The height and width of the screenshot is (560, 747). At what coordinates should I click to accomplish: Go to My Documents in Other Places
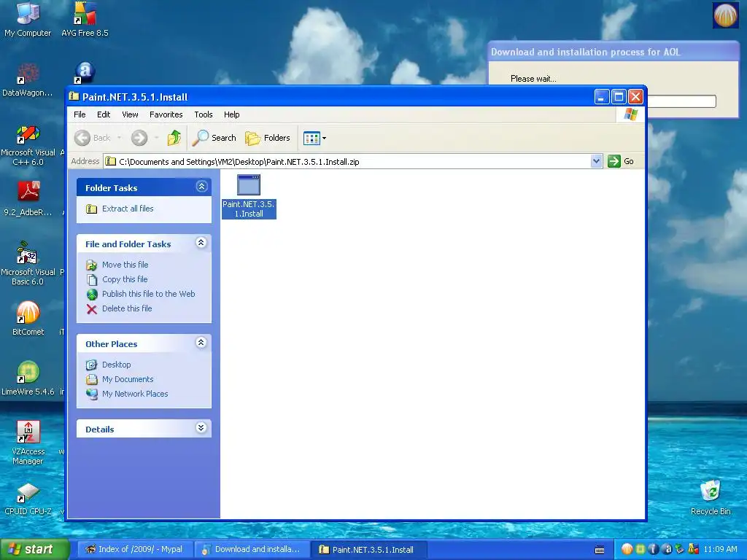[x=128, y=379]
